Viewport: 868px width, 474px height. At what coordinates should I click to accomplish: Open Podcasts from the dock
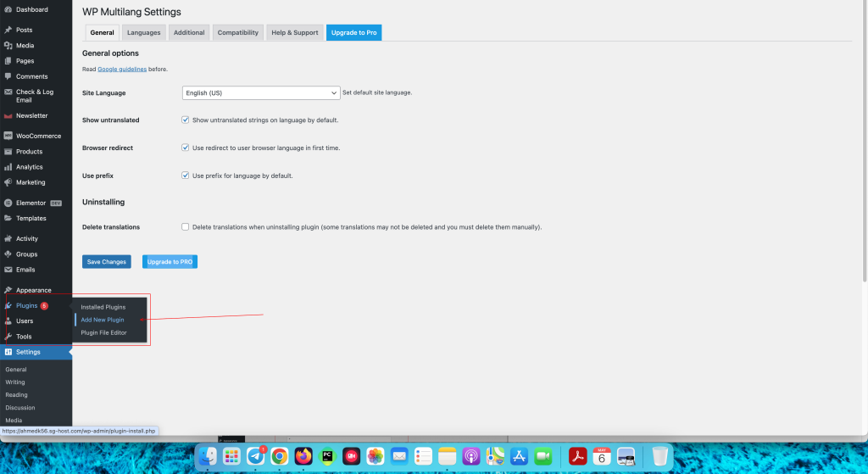(x=471, y=456)
